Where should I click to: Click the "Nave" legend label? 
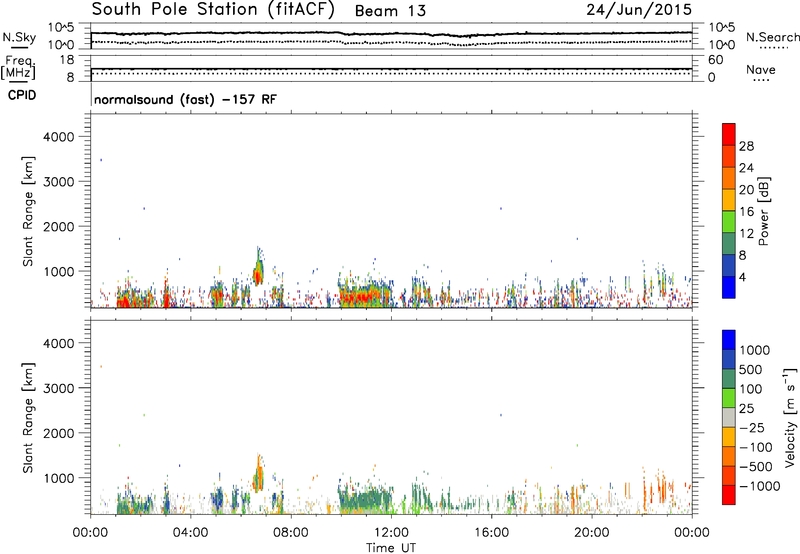click(x=761, y=70)
